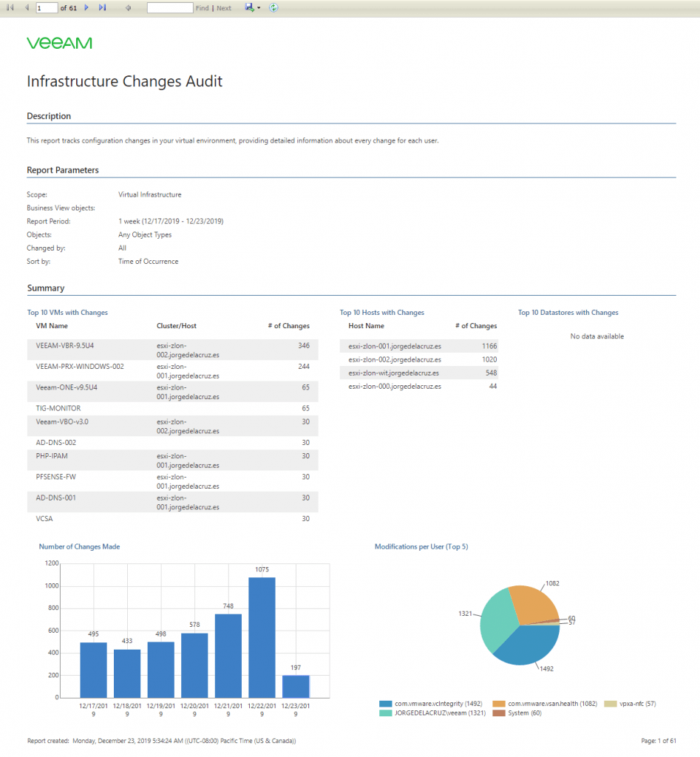
Task: Click the 346 changes value
Action: click(x=304, y=346)
